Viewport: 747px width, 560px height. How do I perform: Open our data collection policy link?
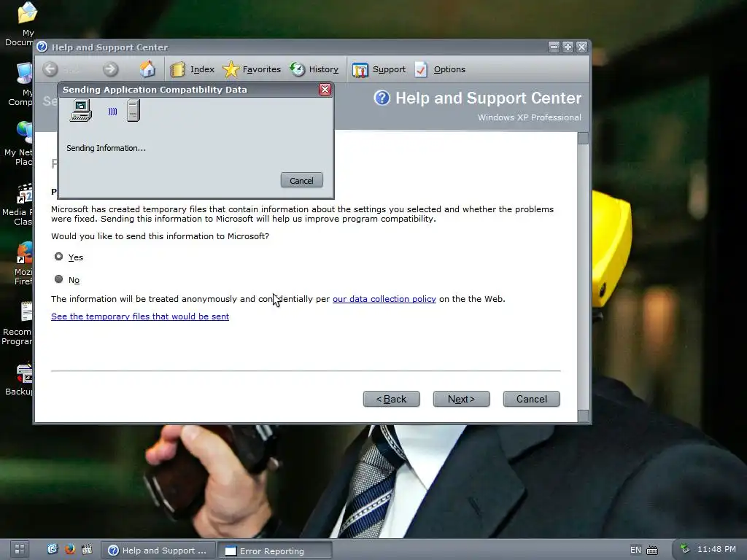point(384,299)
